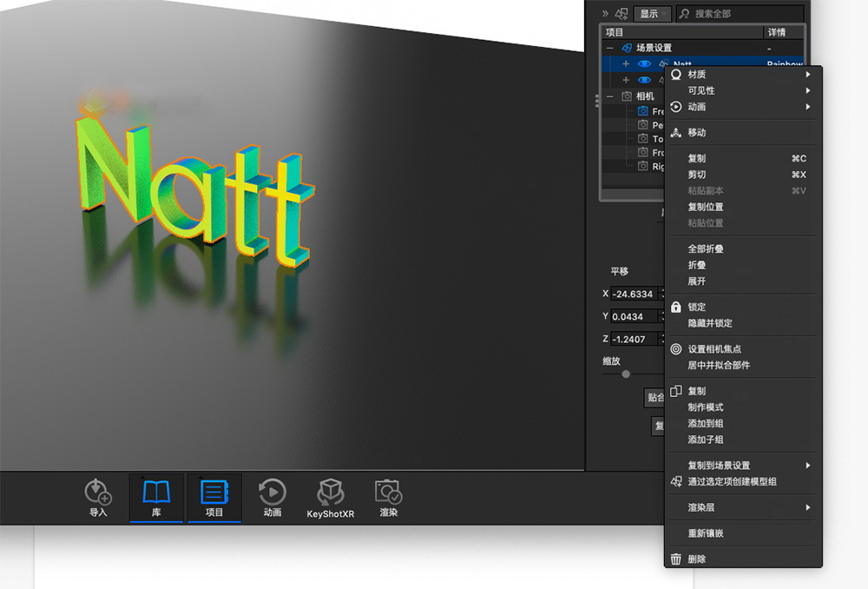Expand the double-chevron at scene panel top
Screen dimensions: 868x589
605,14
